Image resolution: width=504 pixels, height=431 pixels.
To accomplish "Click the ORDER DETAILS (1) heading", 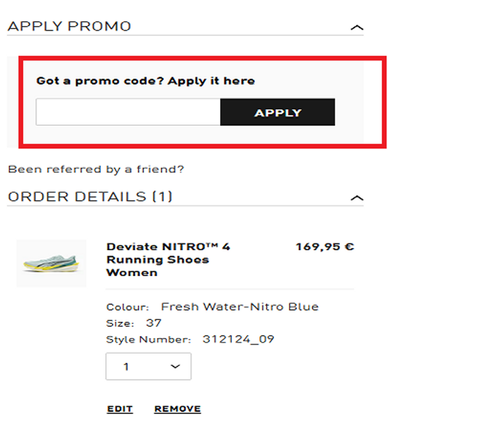I will pos(90,197).
